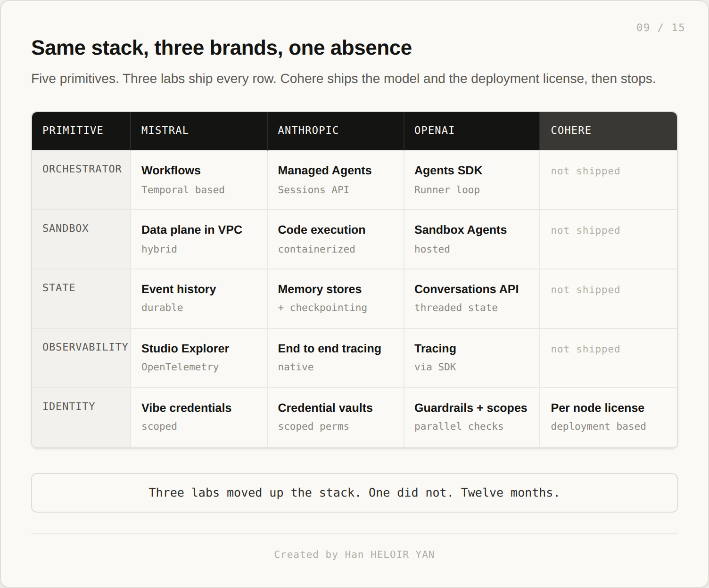The width and height of the screenshot is (709, 588).
Task: Click the slide title 'Same stack, three brands, one absence'
Action: tap(222, 48)
